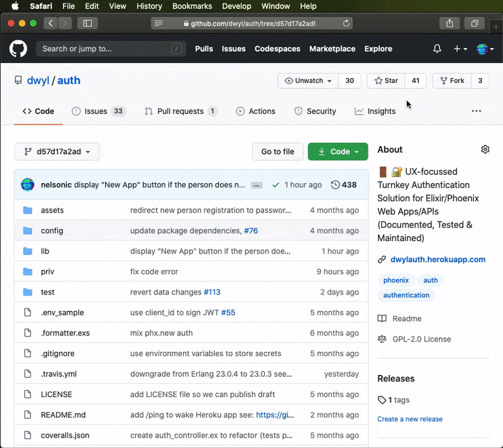
Task: Open the Develop menu in the menu bar
Action: click(236, 6)
